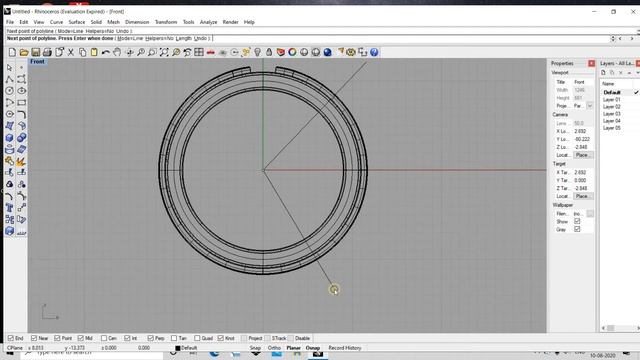Toggle the Mid osnap checkbox

81,338
